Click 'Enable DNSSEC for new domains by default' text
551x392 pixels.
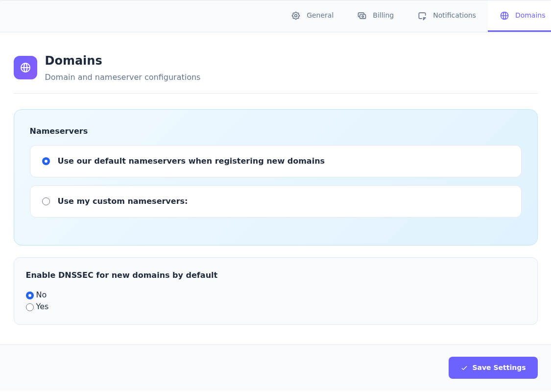[121, 275]
